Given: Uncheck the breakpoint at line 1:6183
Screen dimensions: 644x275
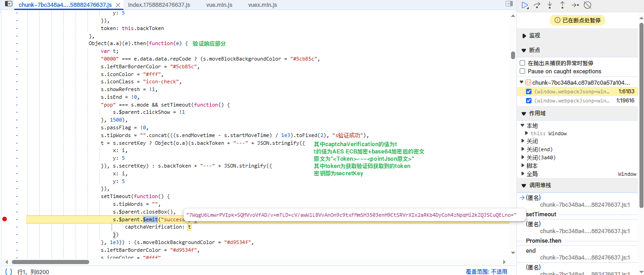Looking at the screenshot, I should click(528, 91).
